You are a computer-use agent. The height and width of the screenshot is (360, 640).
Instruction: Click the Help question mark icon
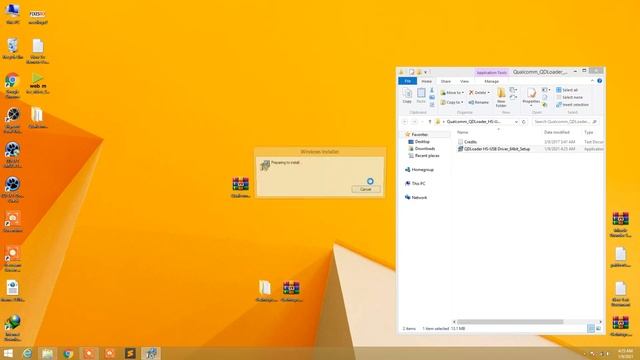point(600,81)
